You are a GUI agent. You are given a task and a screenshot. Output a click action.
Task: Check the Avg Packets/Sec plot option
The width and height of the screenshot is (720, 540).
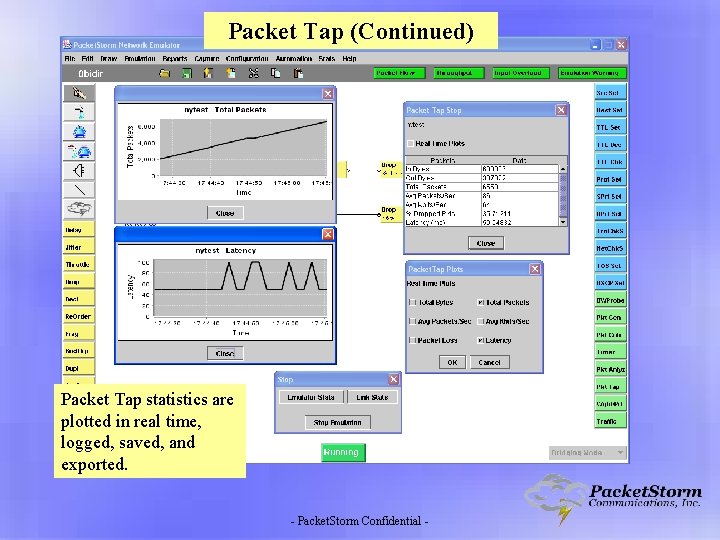pyautogui.click(x=412, y=321)
